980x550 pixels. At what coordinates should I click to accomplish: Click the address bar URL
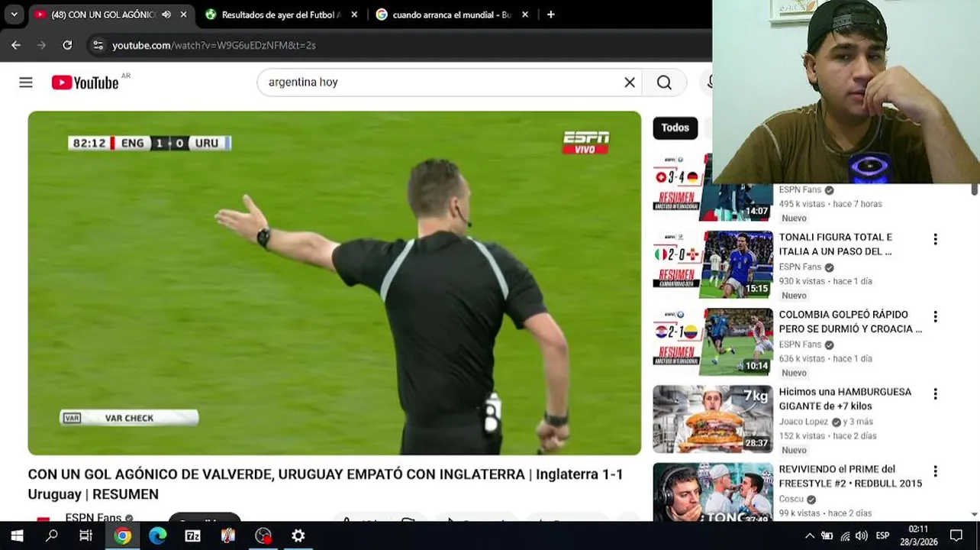pos(214,45)
